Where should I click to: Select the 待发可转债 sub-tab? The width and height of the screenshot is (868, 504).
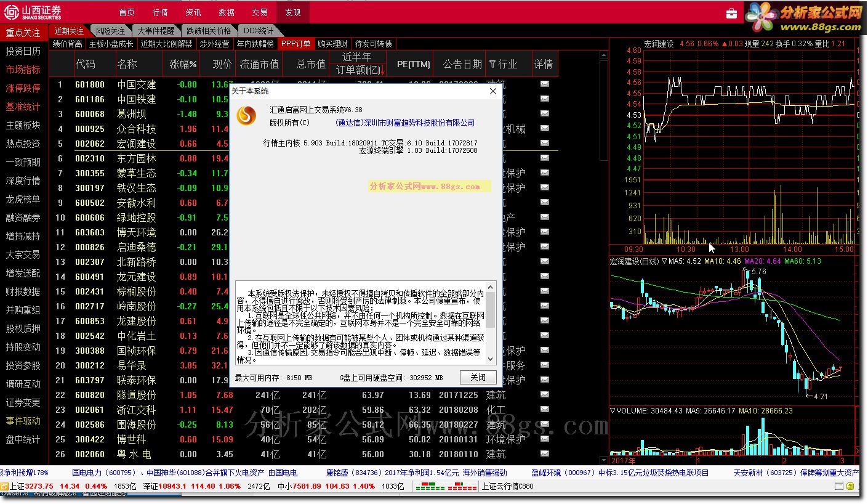tap(373, 44)
